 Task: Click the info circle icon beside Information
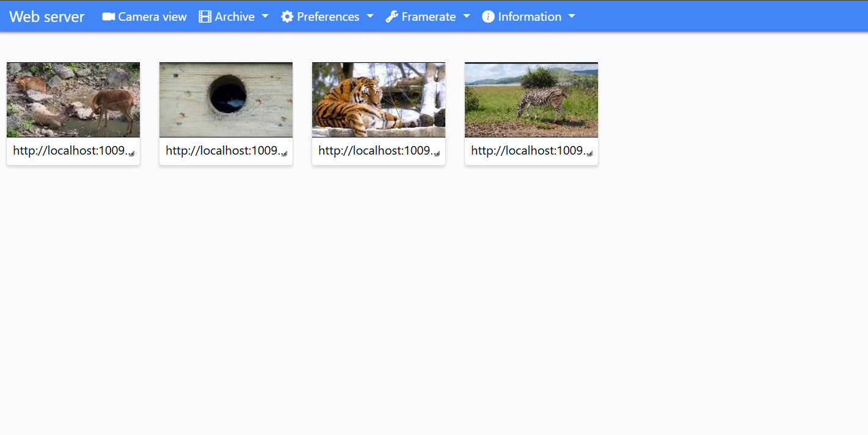(x=488, y=16)
